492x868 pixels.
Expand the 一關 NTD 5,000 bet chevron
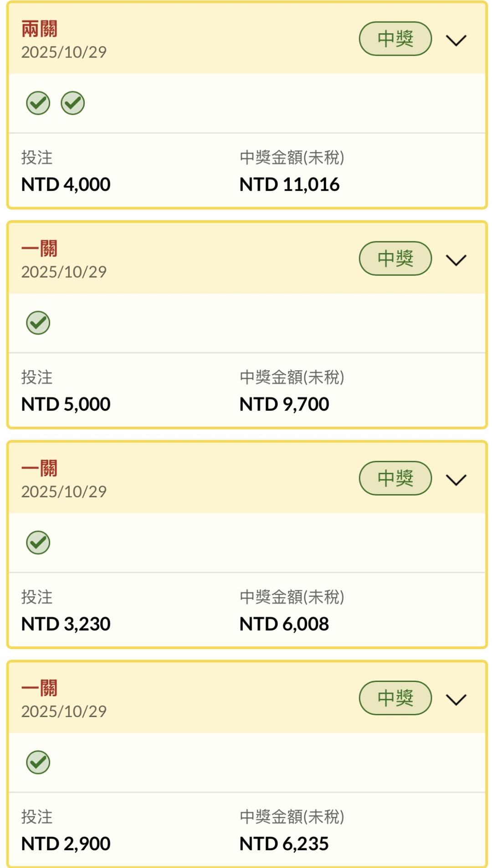[x=456, y=260]
